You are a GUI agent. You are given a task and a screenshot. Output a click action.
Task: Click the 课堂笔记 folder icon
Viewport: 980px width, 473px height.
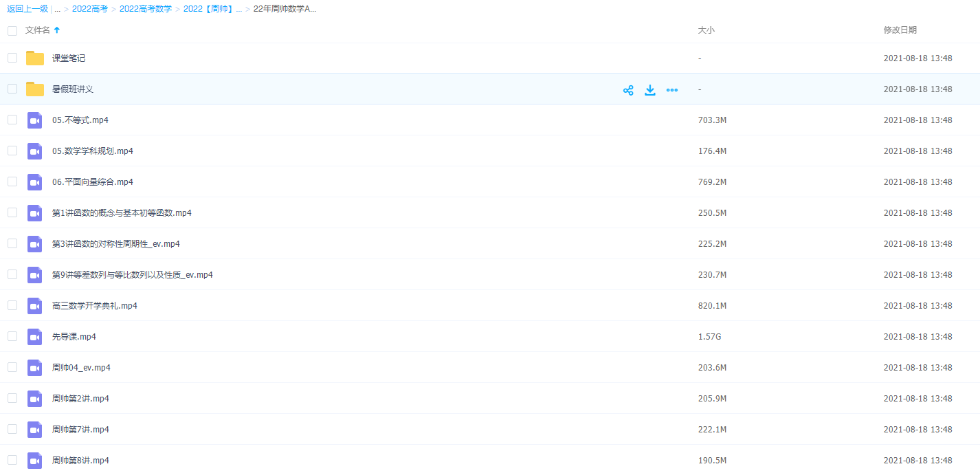(x=35, y=58)
